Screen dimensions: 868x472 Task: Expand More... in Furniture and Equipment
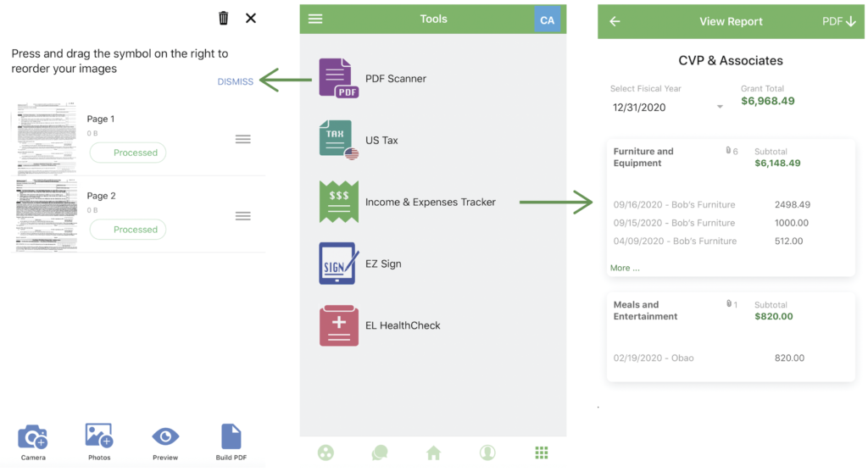coord(625,268)
